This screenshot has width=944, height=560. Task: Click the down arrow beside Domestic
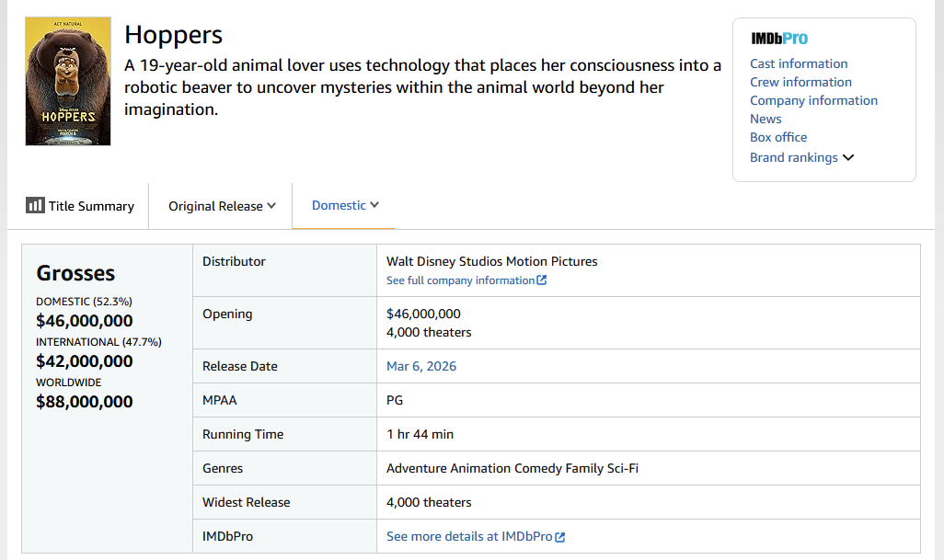tap(374, 205)
